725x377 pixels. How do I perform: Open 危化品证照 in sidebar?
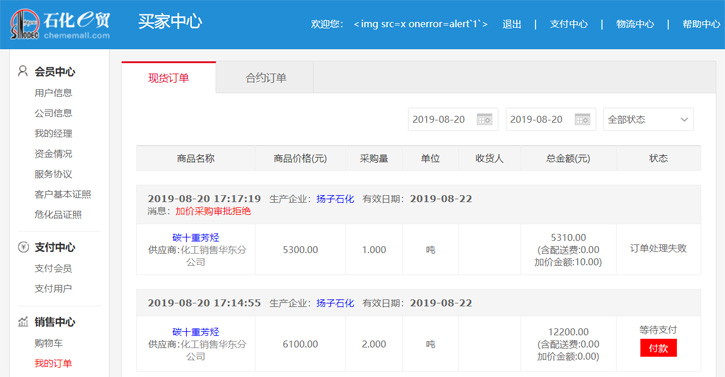click(58, 215)
